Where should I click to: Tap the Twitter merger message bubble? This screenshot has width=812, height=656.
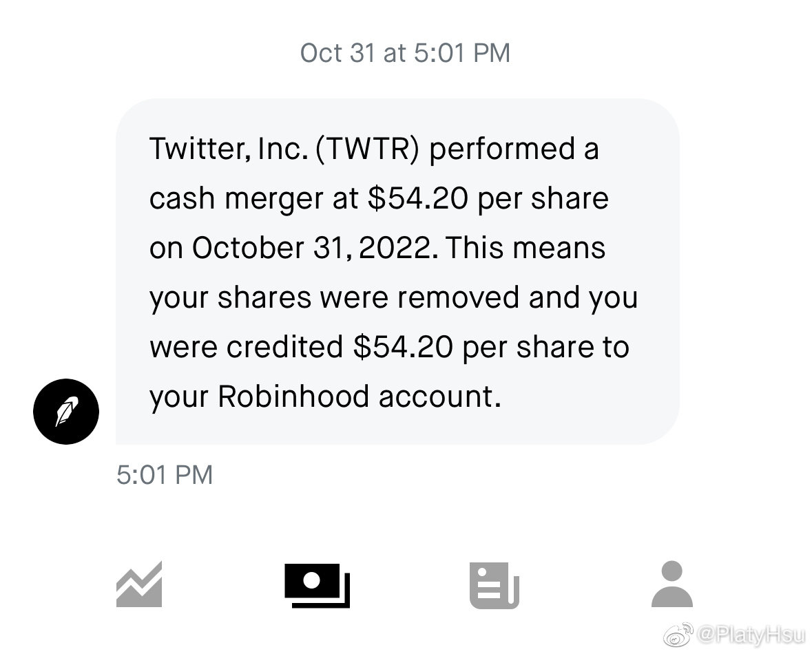point(397,271)
